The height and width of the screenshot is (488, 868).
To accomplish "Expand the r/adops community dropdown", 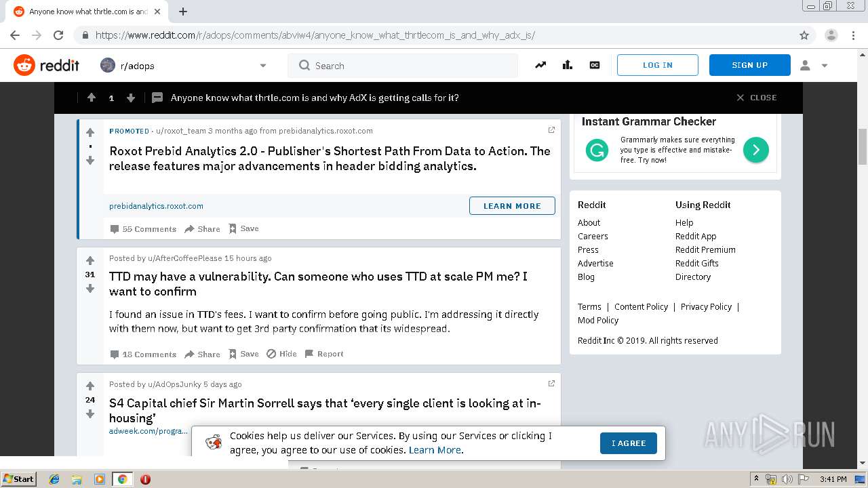I will (x=263, y=66).
